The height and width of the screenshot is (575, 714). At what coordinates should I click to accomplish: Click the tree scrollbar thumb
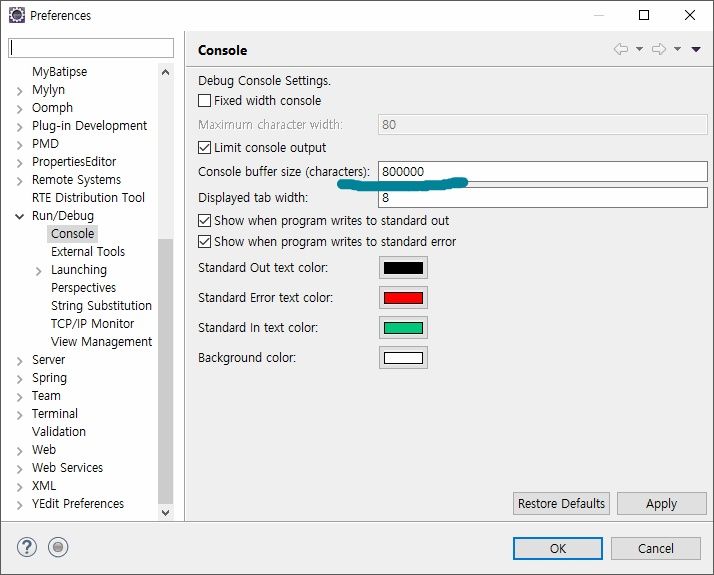[x=166, y=371]
